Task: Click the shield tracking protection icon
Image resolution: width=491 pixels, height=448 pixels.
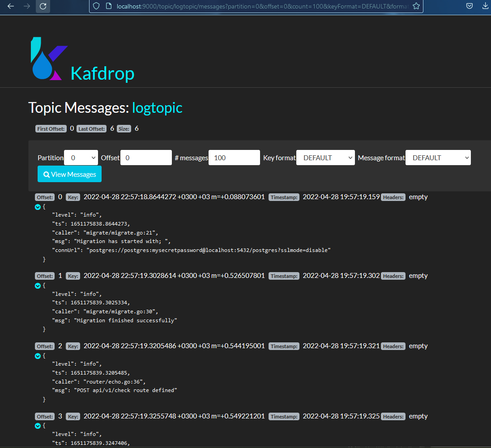Action: coord(95,6)
